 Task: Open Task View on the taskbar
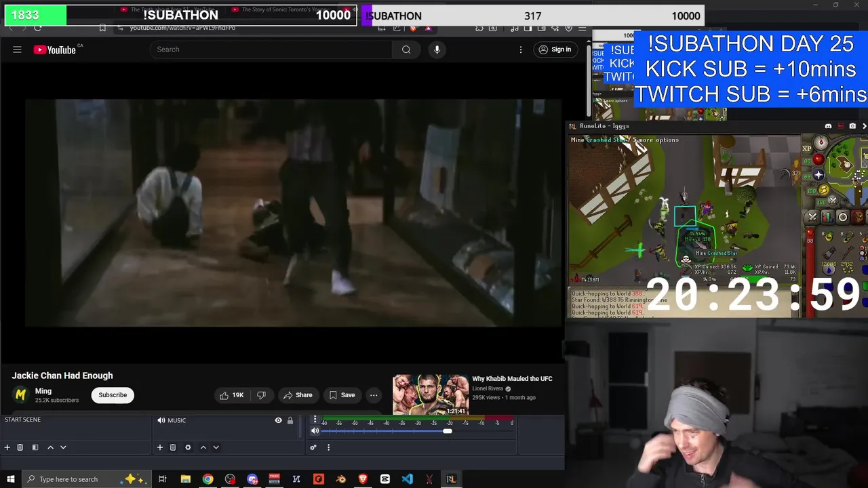(x=163, y=479)
